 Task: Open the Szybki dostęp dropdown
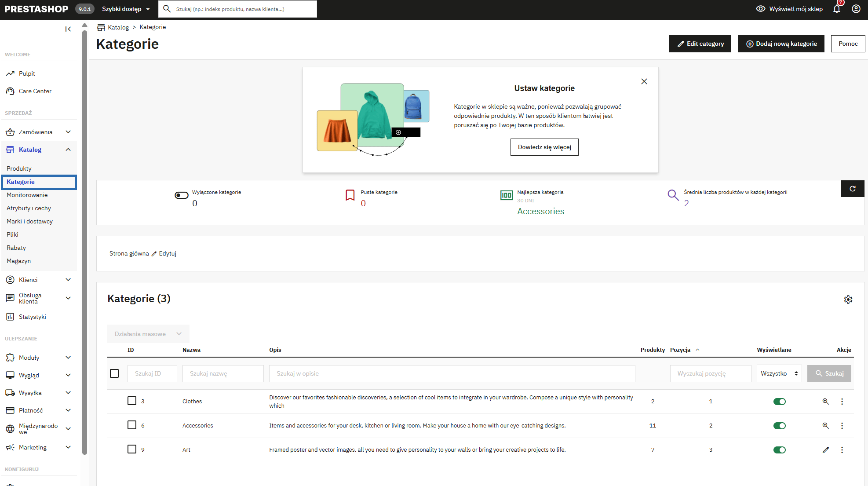pyautogui.click(x=125, y=9)
